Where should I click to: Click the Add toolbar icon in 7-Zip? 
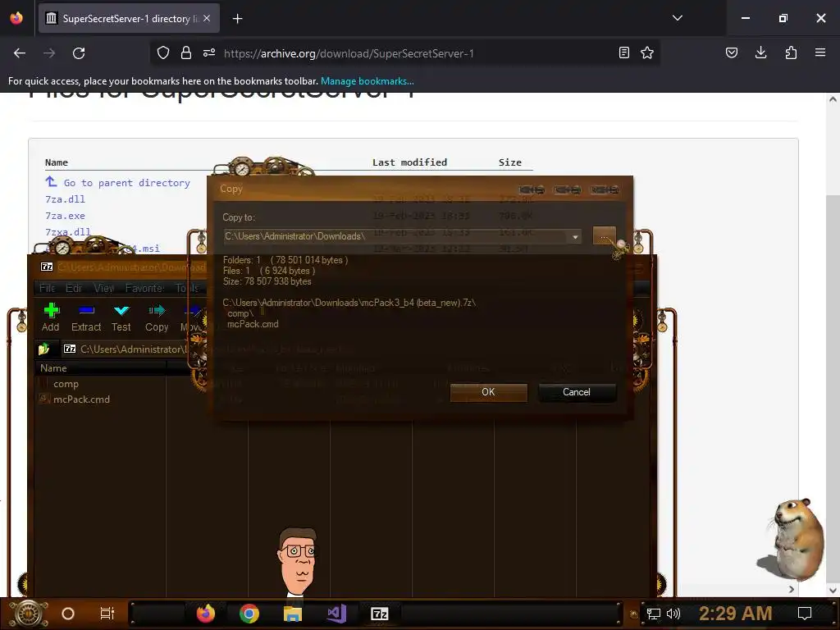coord(51,317)
